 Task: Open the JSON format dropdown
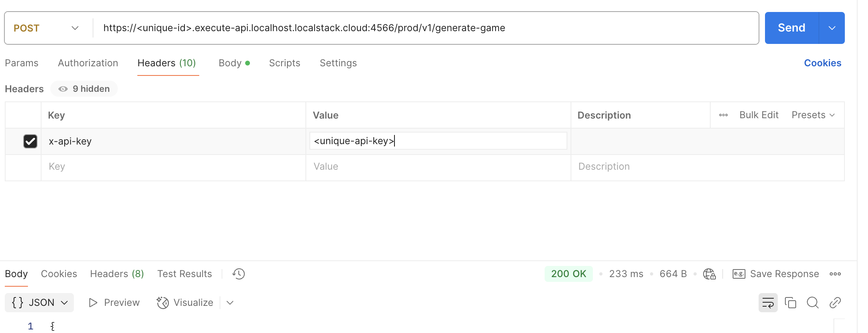[39, 303]
